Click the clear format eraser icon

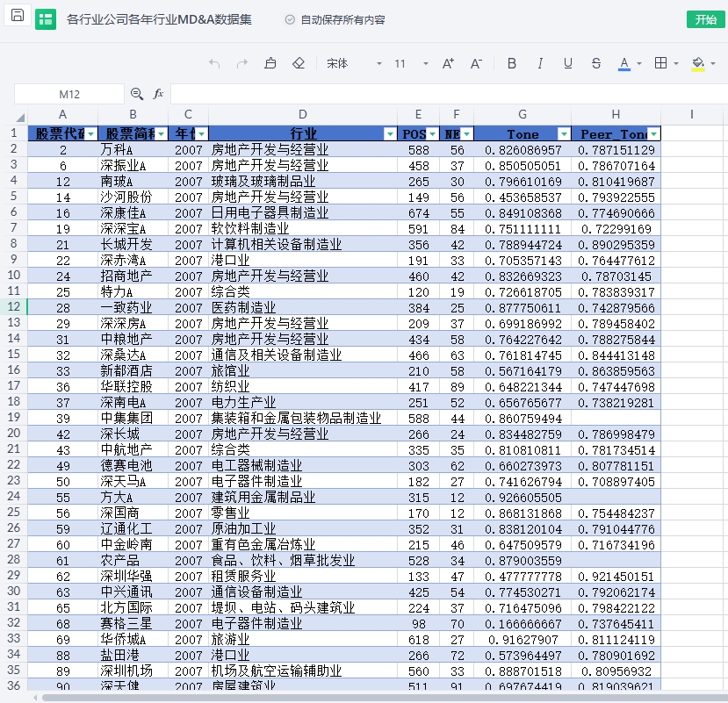(299, 63)
